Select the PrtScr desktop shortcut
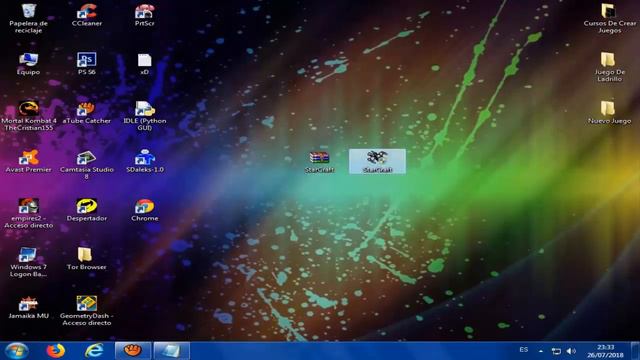 pos(144,15)
